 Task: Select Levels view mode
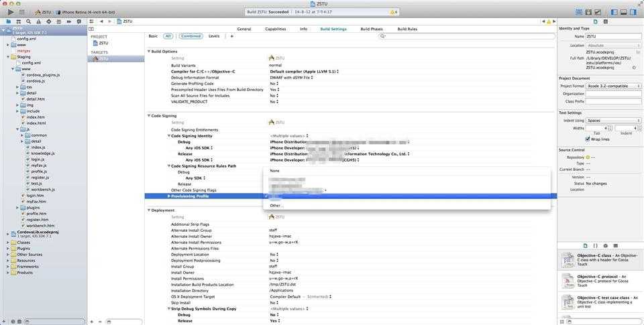(x=214, y=36)
